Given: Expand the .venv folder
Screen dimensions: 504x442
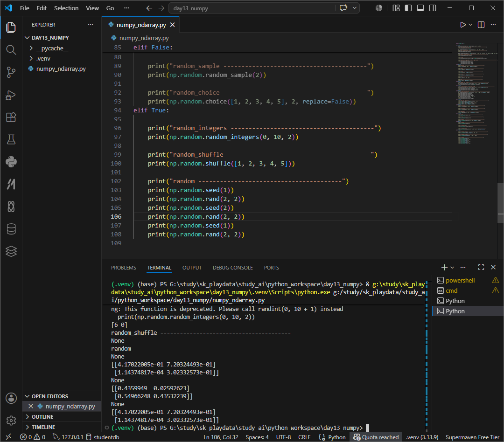Looking at the screenshot, I should pyautogui.click(x=62, y=58).
